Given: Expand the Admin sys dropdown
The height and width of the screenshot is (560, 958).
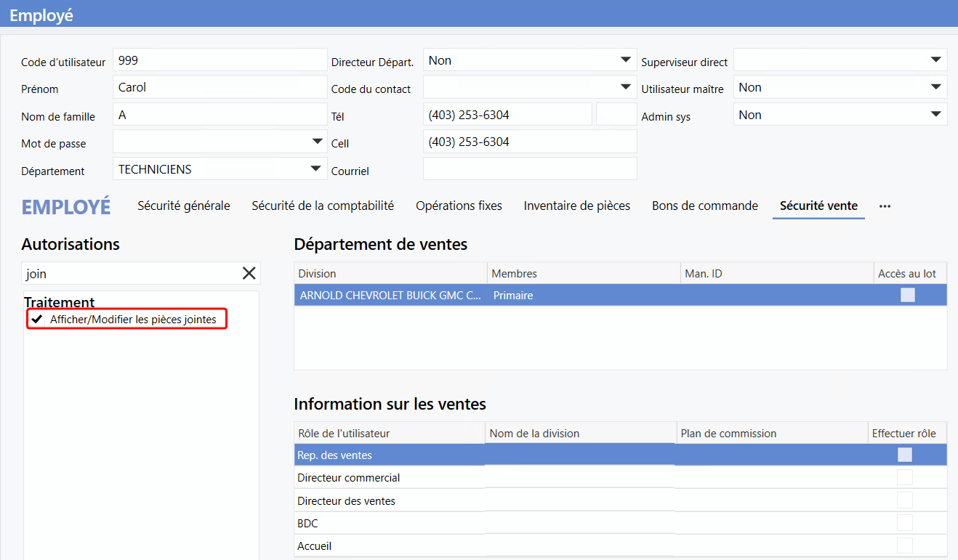Looking at the screenshot, I should tap(935, 115).
